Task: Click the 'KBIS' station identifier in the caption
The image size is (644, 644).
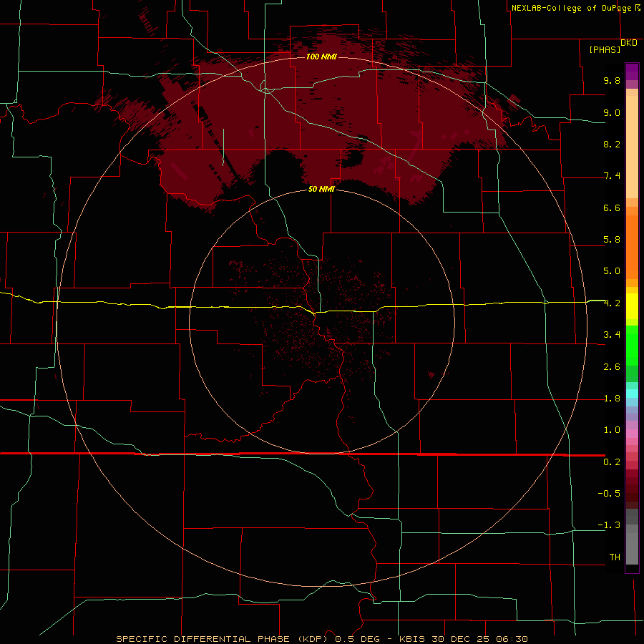Action: tap(413, 639)
